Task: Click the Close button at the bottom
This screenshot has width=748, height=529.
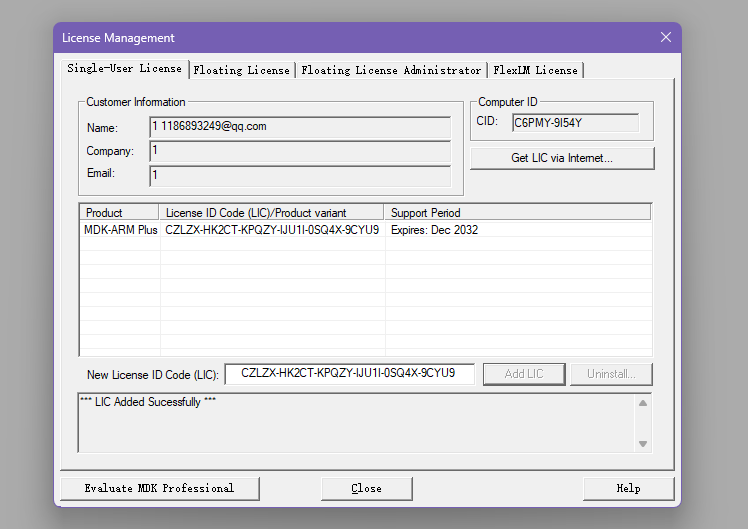Action: click(366, 488)
